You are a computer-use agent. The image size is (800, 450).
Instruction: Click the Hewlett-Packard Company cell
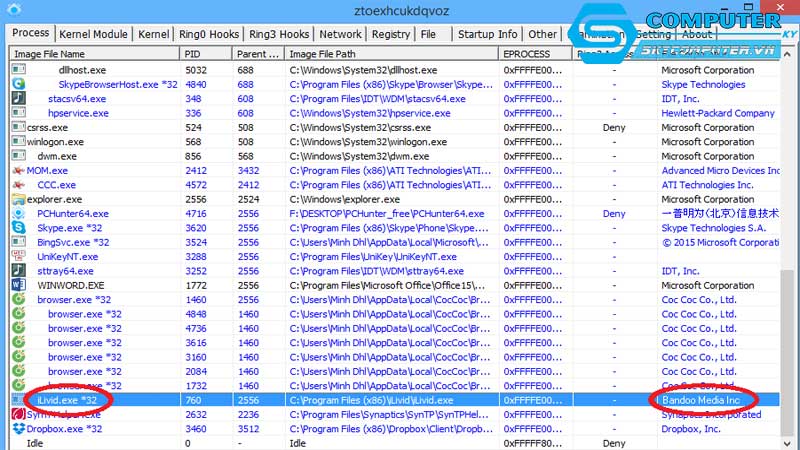(718, 113)
